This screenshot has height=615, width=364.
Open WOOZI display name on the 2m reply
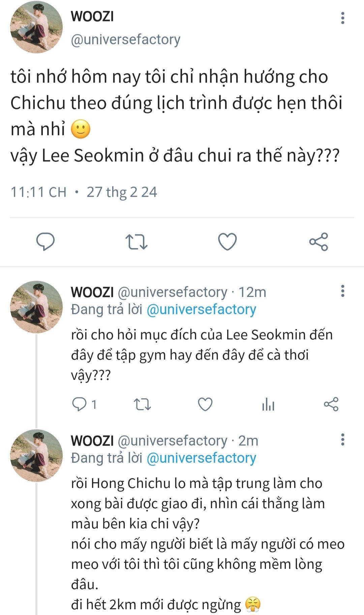pos(92,440)
